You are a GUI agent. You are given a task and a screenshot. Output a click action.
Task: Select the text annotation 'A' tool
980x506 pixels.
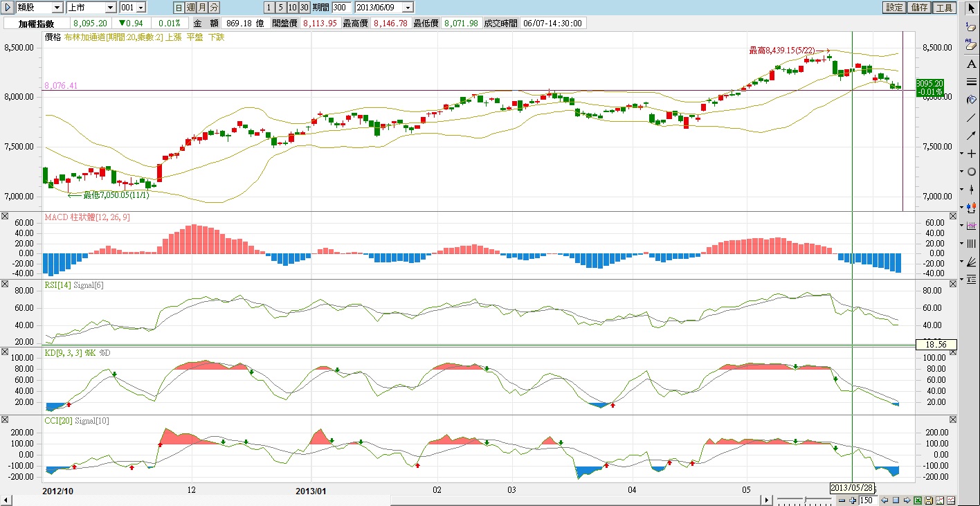971,64
